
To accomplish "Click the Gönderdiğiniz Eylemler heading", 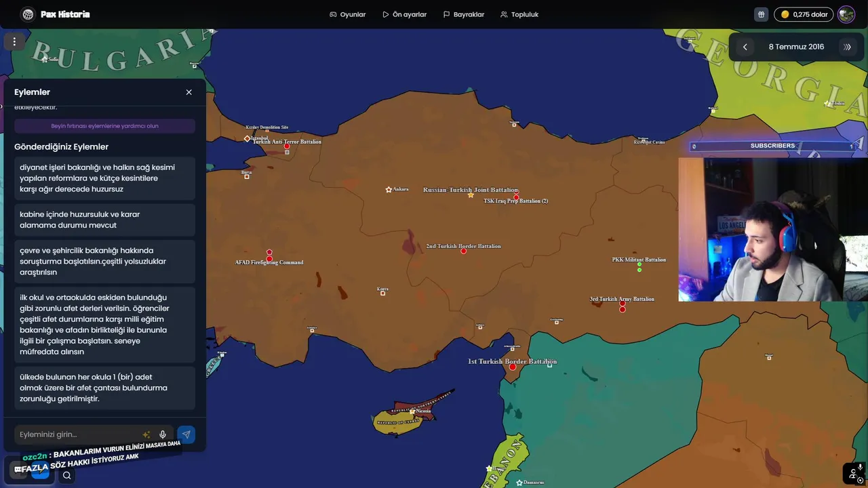I will 62,147.
